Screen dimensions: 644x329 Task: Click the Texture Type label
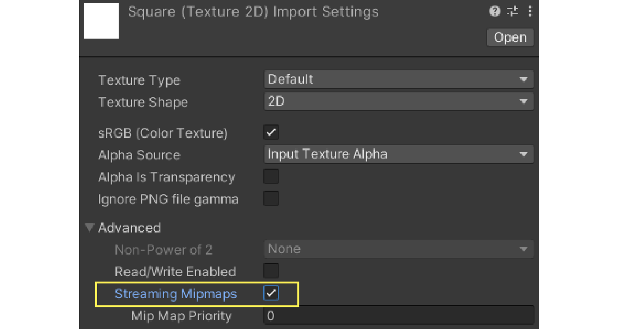[x=139, y=80]
